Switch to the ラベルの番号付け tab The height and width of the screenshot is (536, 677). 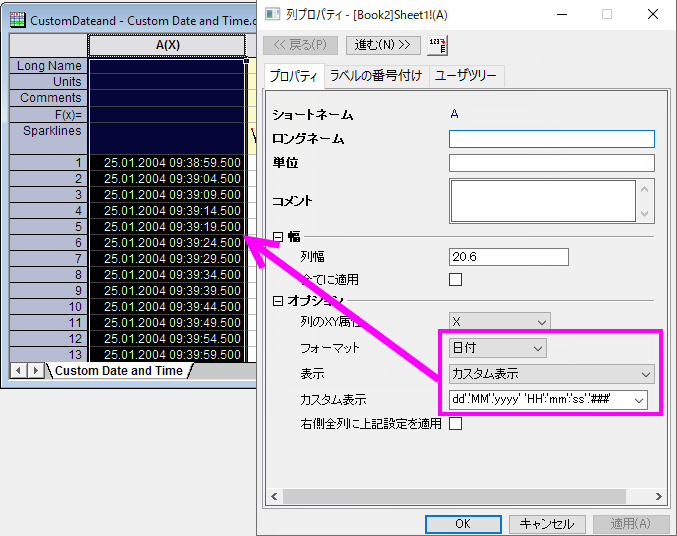pyautogui.click(x=376, y=76)
